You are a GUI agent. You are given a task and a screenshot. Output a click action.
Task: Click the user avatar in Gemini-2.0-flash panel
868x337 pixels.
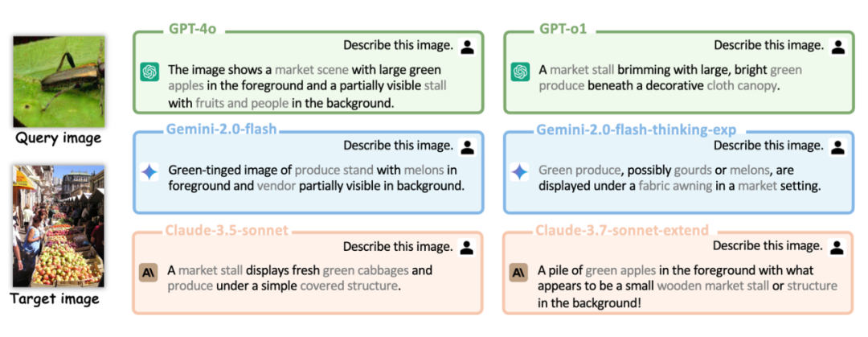(468, 147)
